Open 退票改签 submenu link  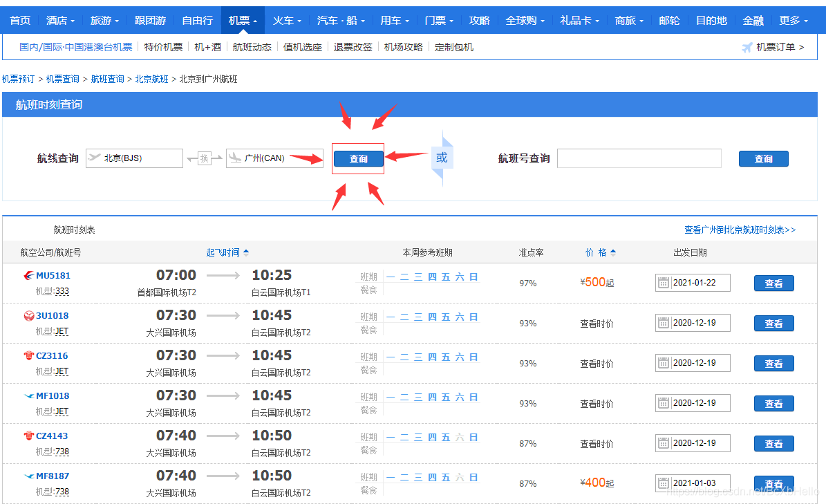pyautogui.click(x=353, y=48)
